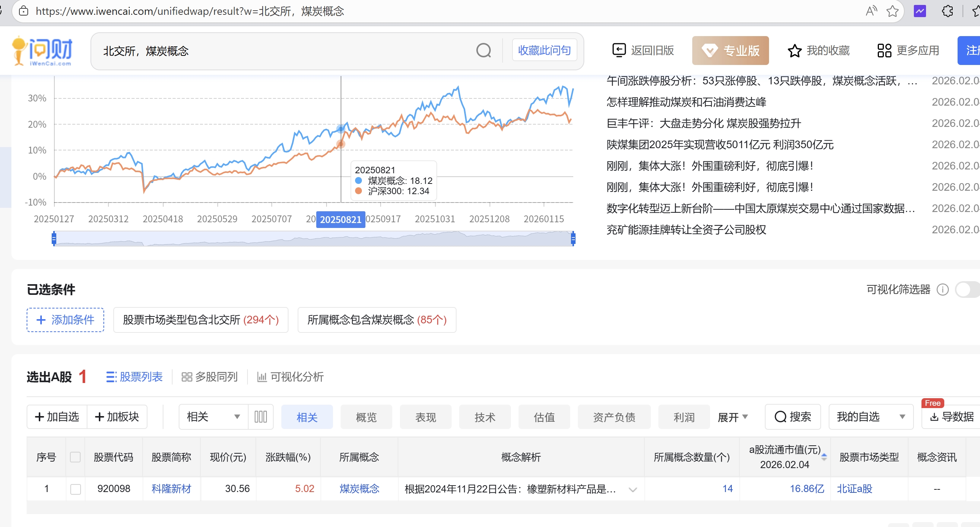Click the browser favorites star icon

tap(892, 11)
